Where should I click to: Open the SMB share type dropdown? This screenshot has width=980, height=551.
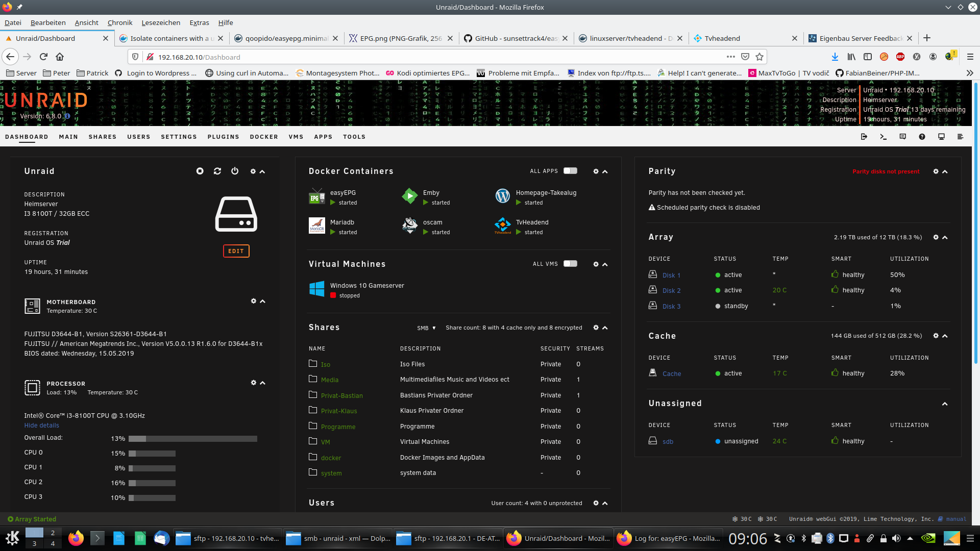427,328
